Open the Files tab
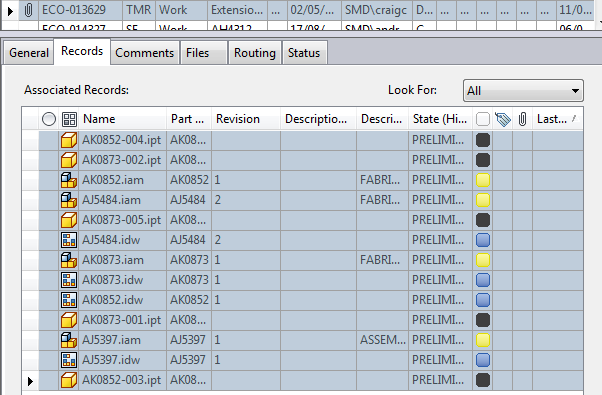 [x=203, y=53]
